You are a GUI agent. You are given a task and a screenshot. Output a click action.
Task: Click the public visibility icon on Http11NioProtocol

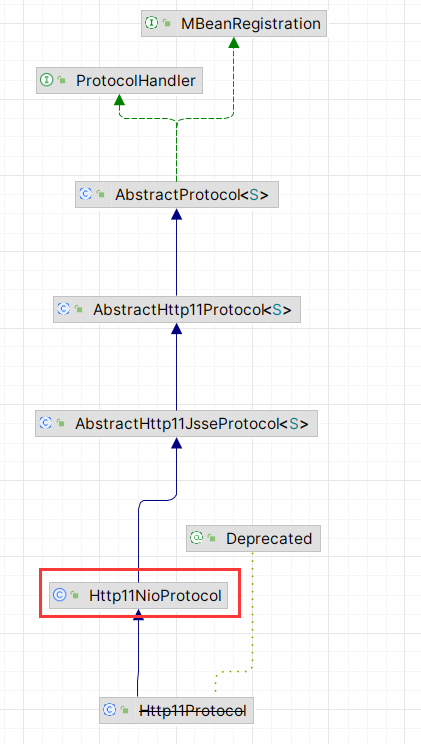[75, 595]
